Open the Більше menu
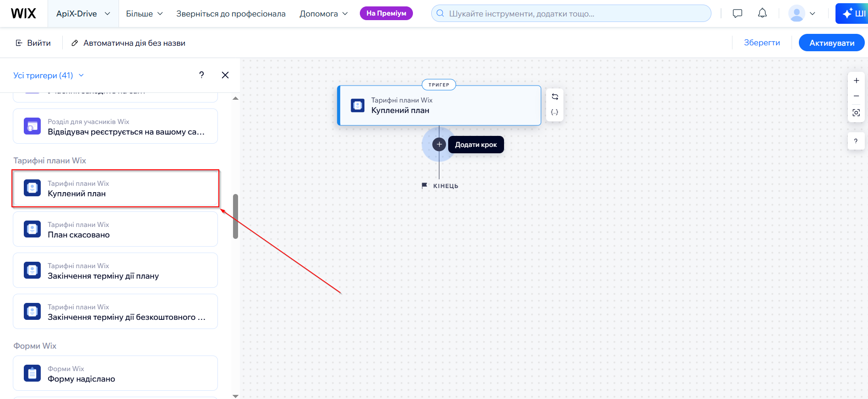 (144, 14)
